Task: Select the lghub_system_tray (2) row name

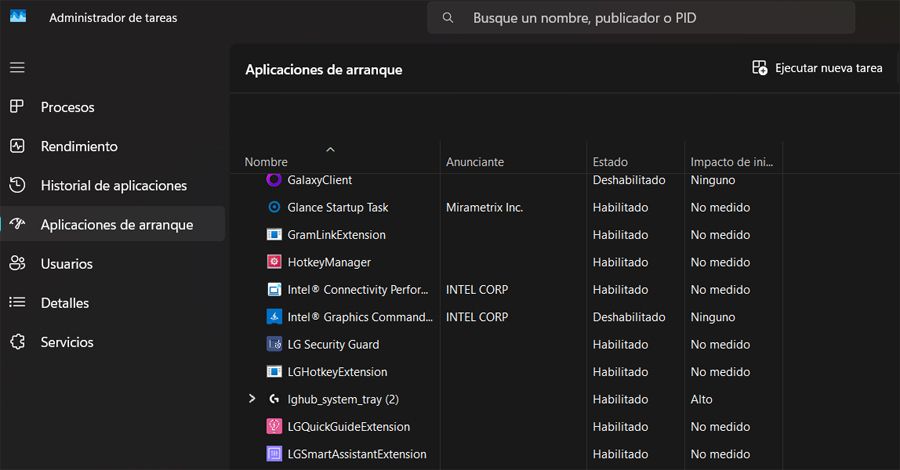Action: tap(343, 399)
